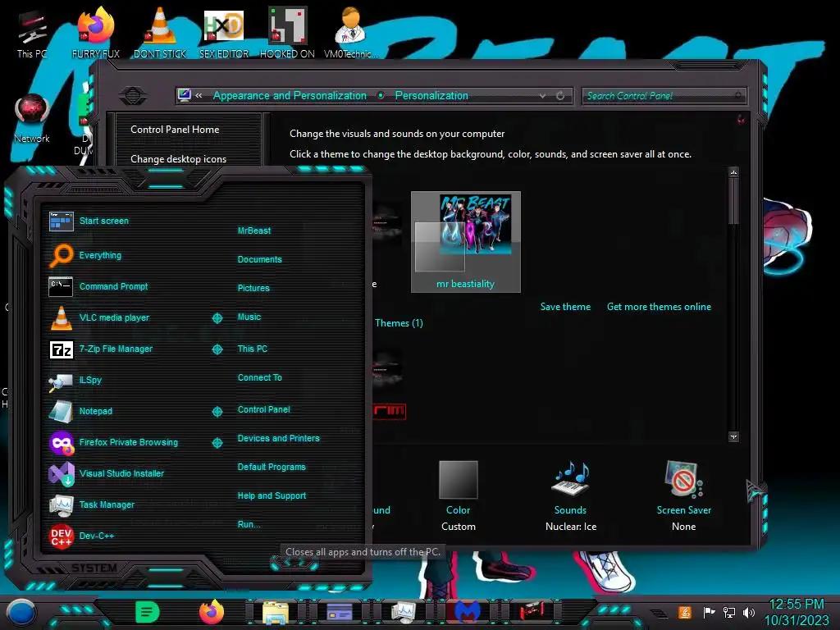Open Screen Saver settings icon
The width and height of the screenshot is (840, 630).
click(683, 479)
